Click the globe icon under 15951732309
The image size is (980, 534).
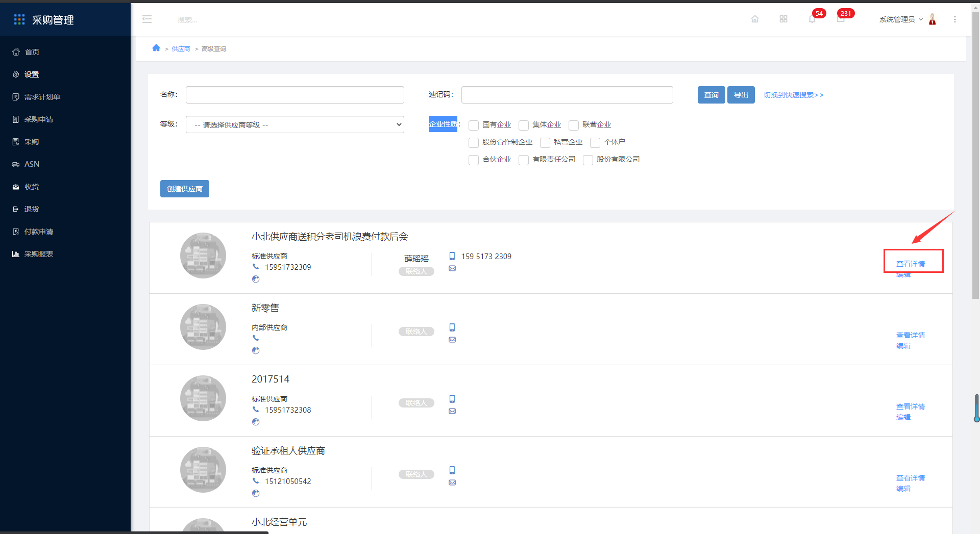pos(256,279)
